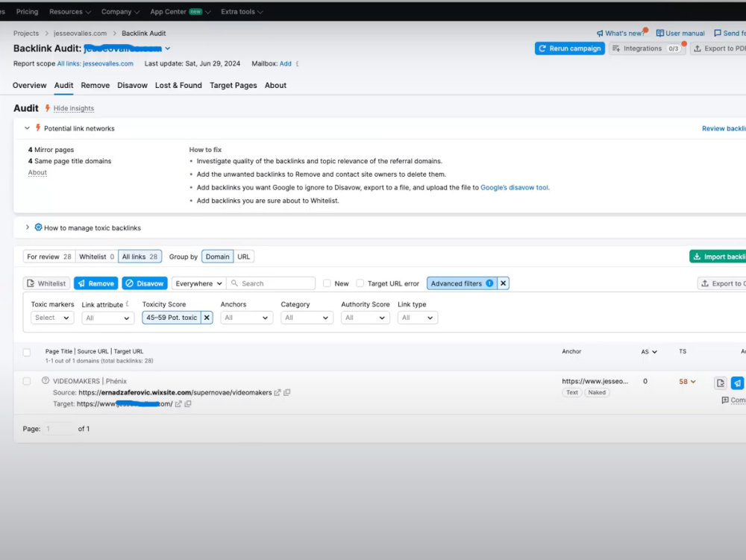746x560 pixels.
Task: Click info icon next to Mailbox Add
Action: tap(297, 63)
